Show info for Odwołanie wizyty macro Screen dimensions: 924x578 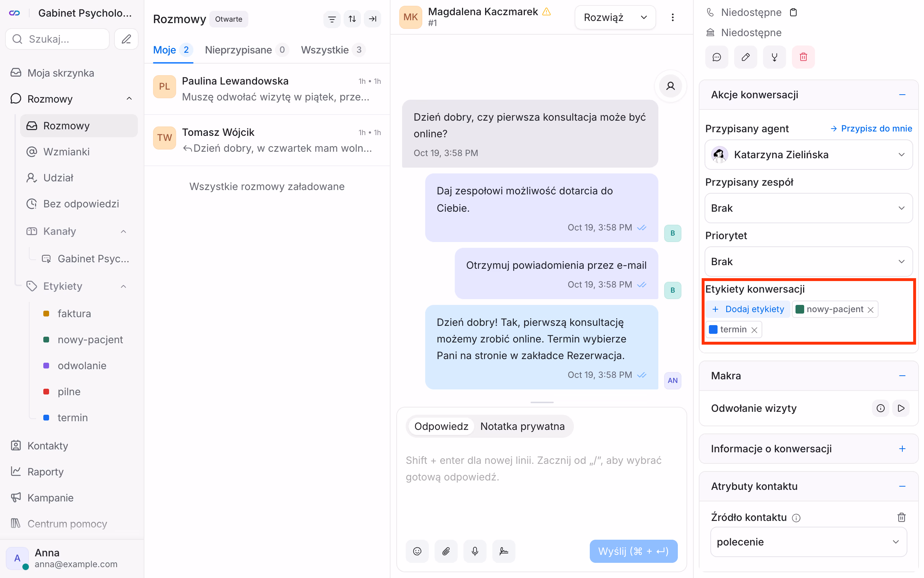coord(880,408)
